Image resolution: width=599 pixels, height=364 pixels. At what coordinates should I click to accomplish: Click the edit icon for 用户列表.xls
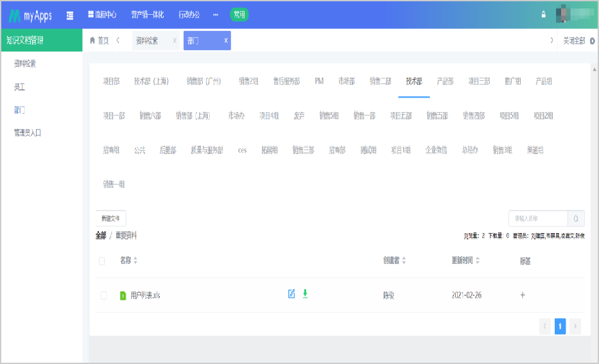pos(291,294)
